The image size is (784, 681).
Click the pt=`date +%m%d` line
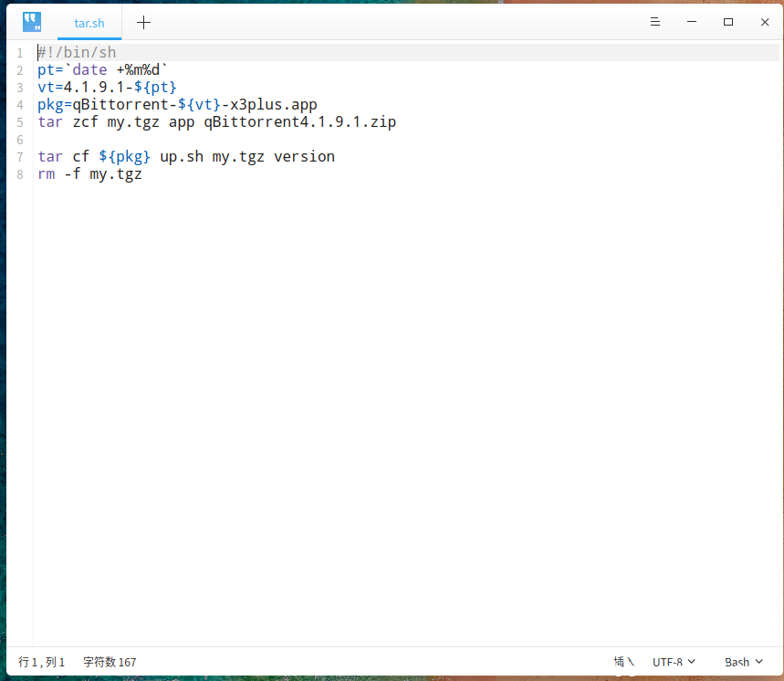click(x=102, y=70)
